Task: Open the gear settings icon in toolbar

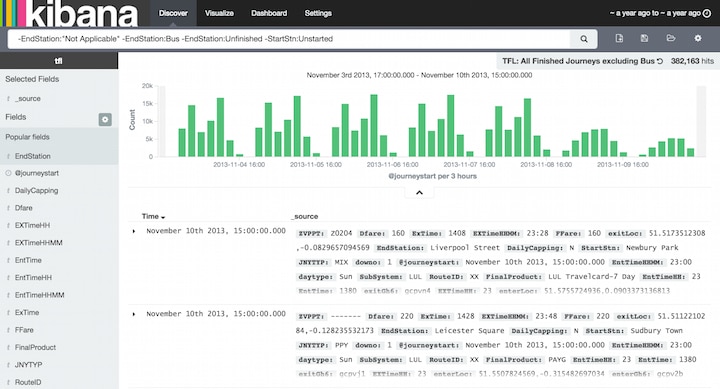Action: [698, 39]
